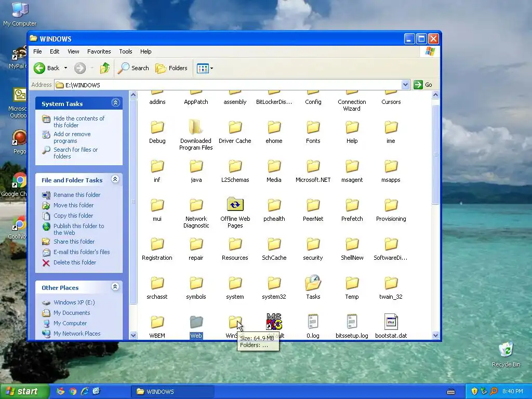Select the Registration folder icon
Screen dimensions: 532x399
click(157, 244)
